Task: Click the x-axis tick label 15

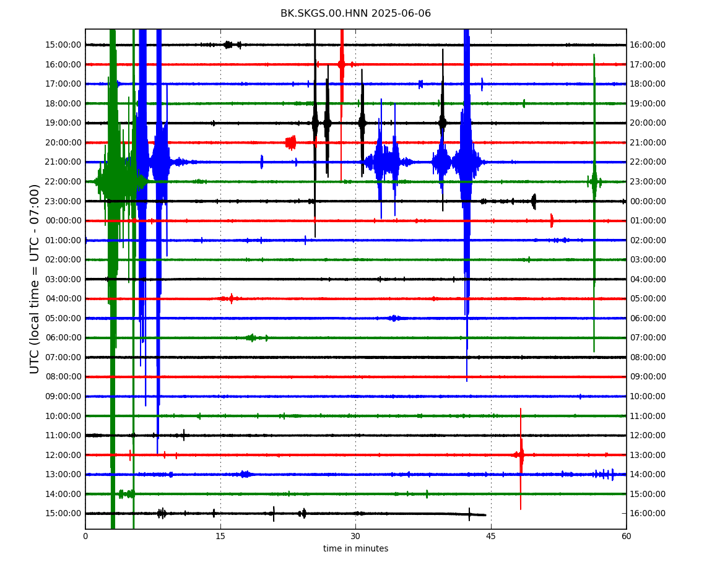Action: coord(220,537)
